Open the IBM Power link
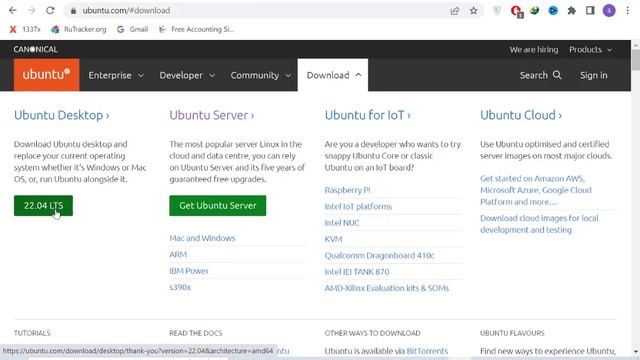The height and width of the screenshot is (360, 640). point(189,271)
